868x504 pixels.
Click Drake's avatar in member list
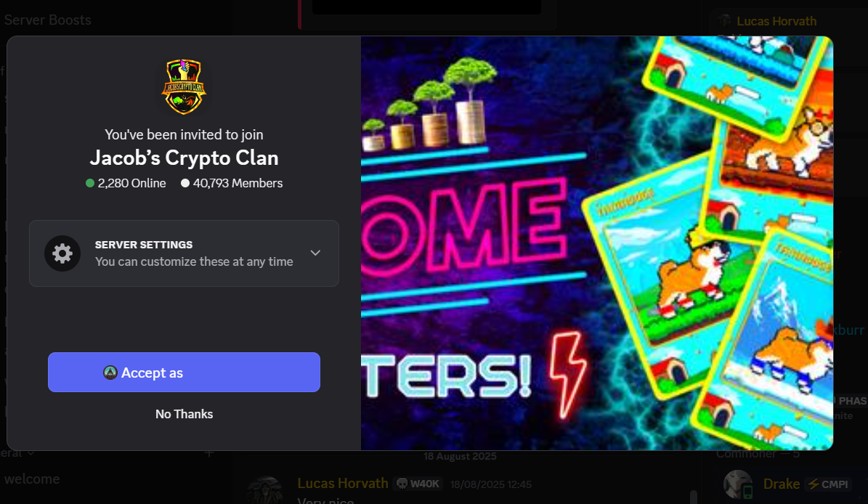[x=738, y=484]
